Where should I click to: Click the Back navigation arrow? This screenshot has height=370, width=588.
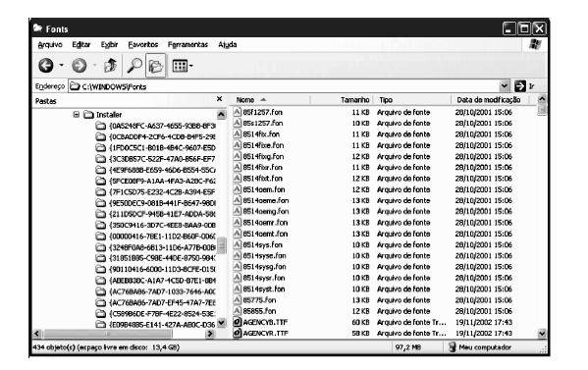pyautogui.click(x=46, y=66)
